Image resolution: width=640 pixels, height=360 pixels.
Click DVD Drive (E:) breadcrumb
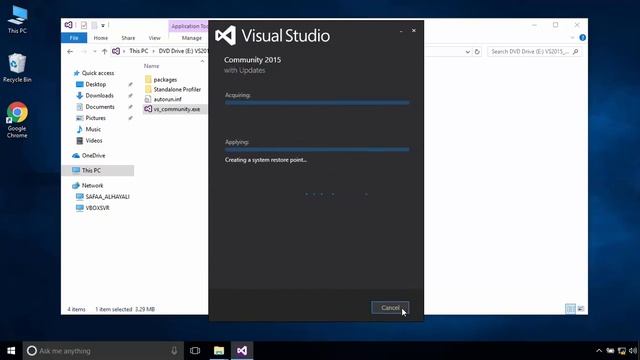tap(183, 51)
